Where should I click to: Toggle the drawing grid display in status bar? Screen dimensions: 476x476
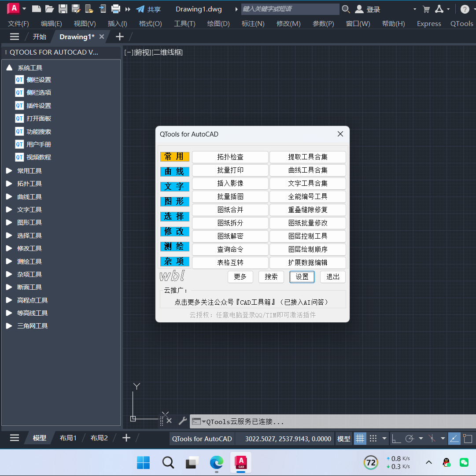tap(360, 439)
